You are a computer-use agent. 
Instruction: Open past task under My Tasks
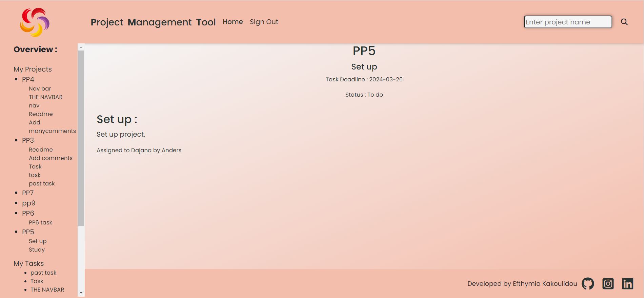[x=43, y=273]
